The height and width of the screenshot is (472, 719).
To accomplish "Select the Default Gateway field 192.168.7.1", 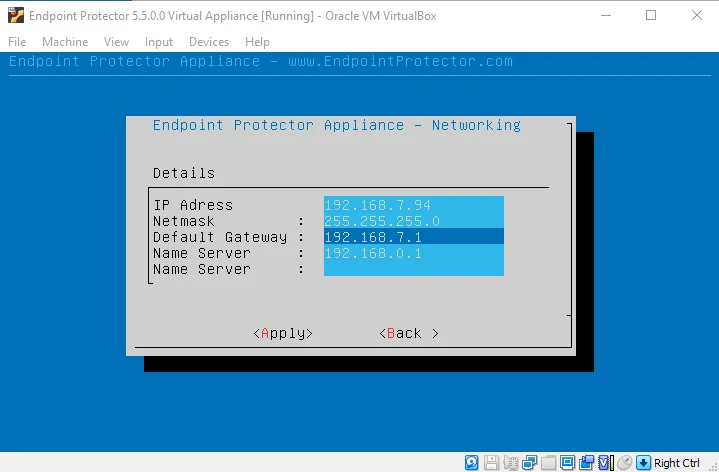I will pyautogui.click(x=414, y=237).
